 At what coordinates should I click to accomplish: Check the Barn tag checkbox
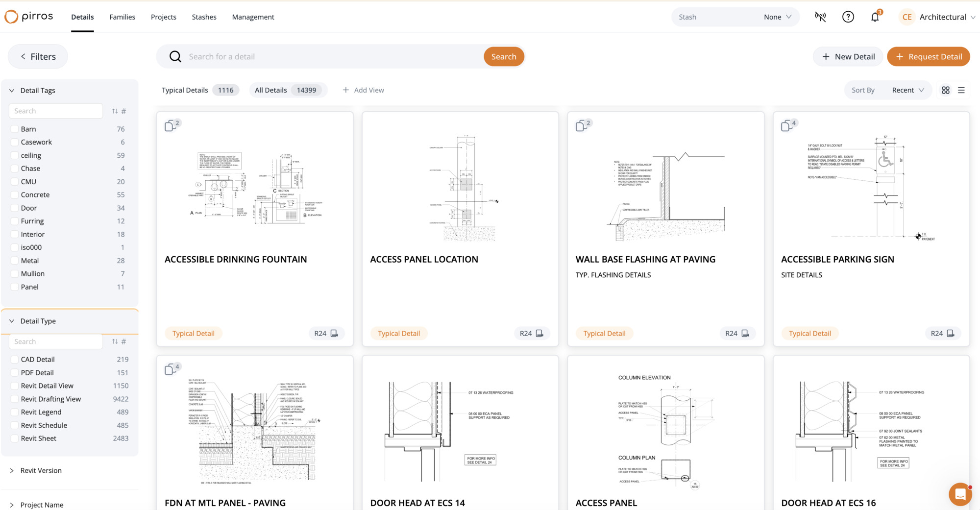click(14, 129)
